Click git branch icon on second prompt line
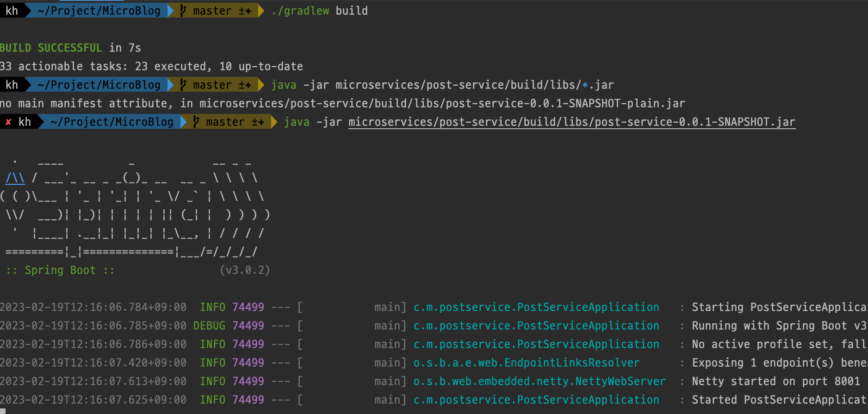Image resolution: width=868 pixels, height=414 pixels. [x=183, y=85]
